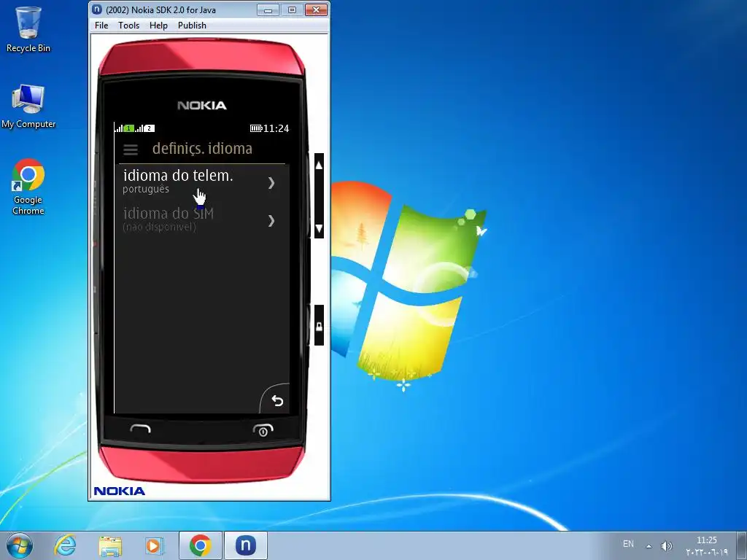The width and height of the screenshot is (747, 560).
Task: Open idioma do telem. setting
Action: pos(201,183)
